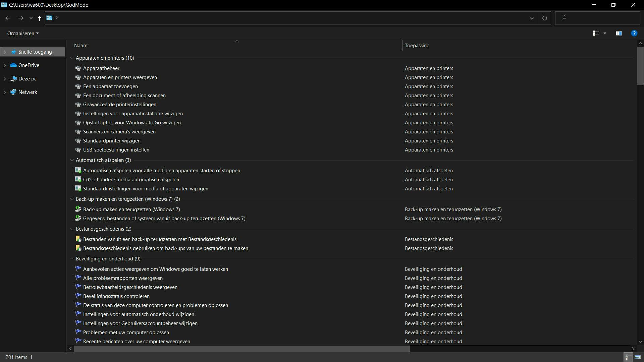Screen dimensions: 644x362
Task: Collapse the Apparaten en printers group
Action: (x=72, y=58)
